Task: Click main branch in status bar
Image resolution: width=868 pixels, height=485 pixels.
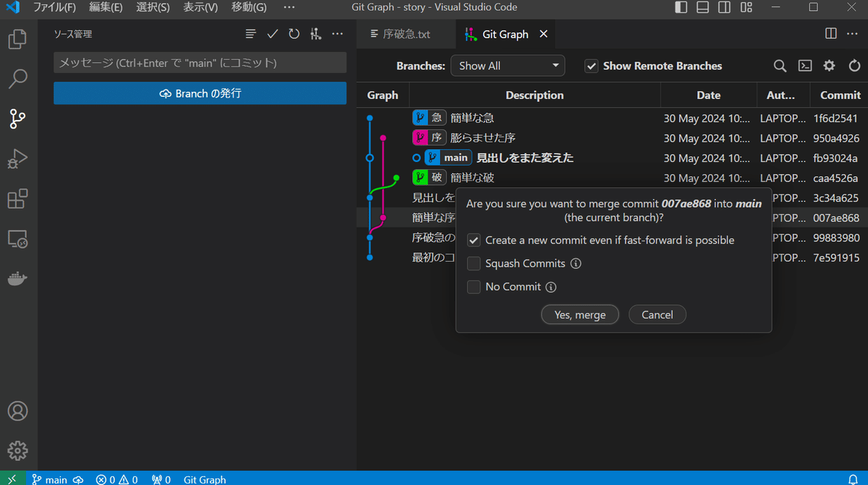Action: click(48, 479)
